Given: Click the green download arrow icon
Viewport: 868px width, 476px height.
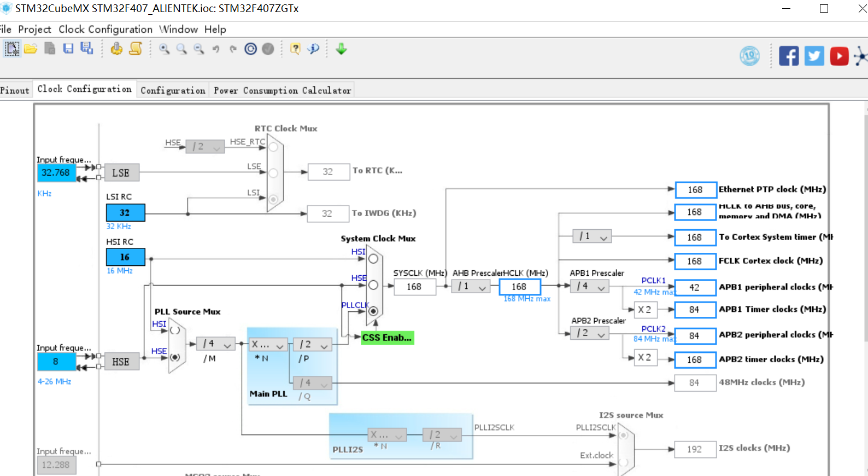Looking at the screenshot, I should click(341, 49).
